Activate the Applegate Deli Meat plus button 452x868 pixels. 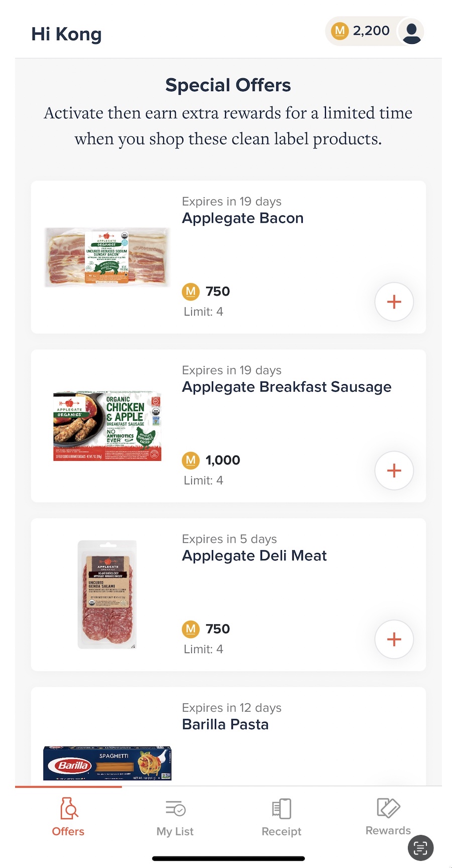pyautogui.click(x=394, y=639)
